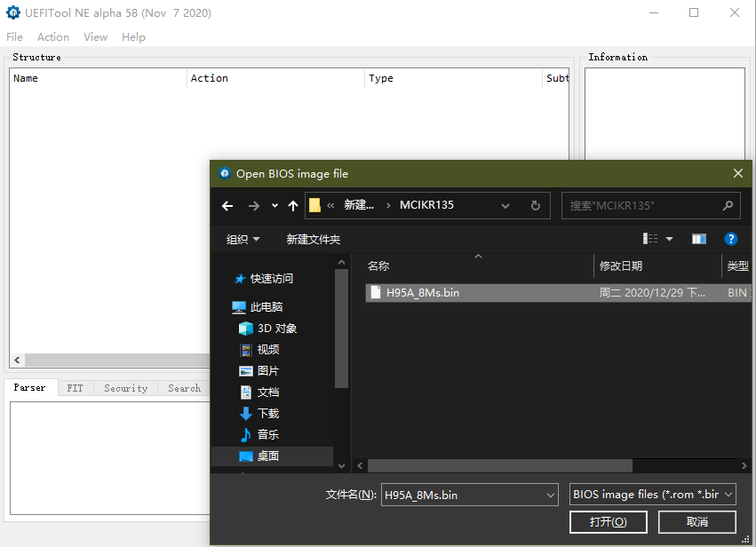The height and width of the screenshot is (547, 756).
Task: Click the refresh button in address bar
Action: (535, 205)
